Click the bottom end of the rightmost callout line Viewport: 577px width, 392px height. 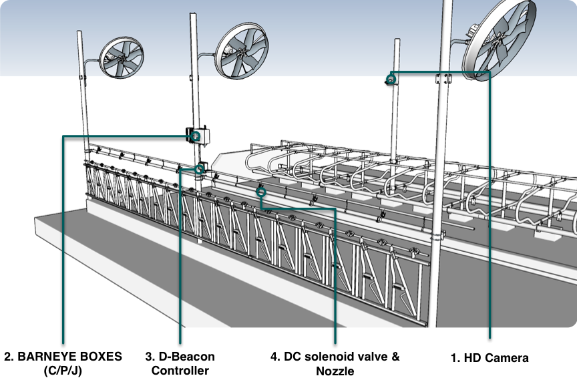(490, 337)
